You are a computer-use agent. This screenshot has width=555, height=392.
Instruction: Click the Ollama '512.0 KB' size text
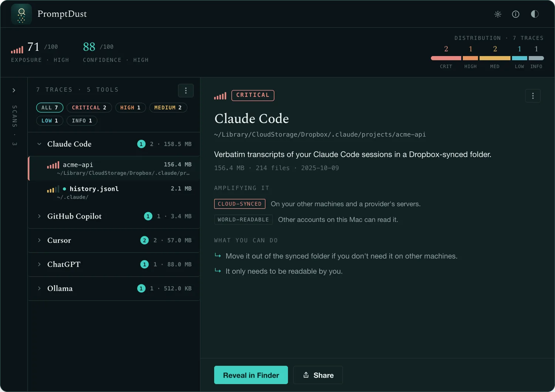(x=178, y=288)
